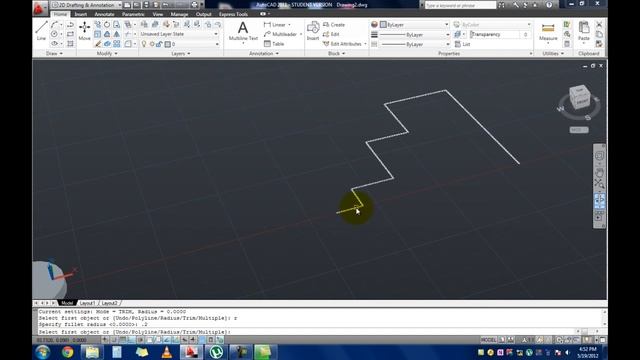Adjust the Transparency slider field
This screenshot has height=360, width=640.
(500, 35)
